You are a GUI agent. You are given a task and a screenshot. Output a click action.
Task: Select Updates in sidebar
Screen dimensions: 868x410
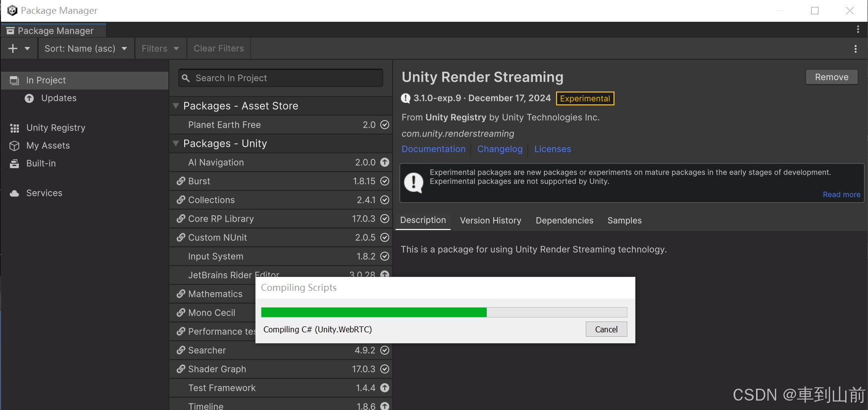tap(85, 98)
